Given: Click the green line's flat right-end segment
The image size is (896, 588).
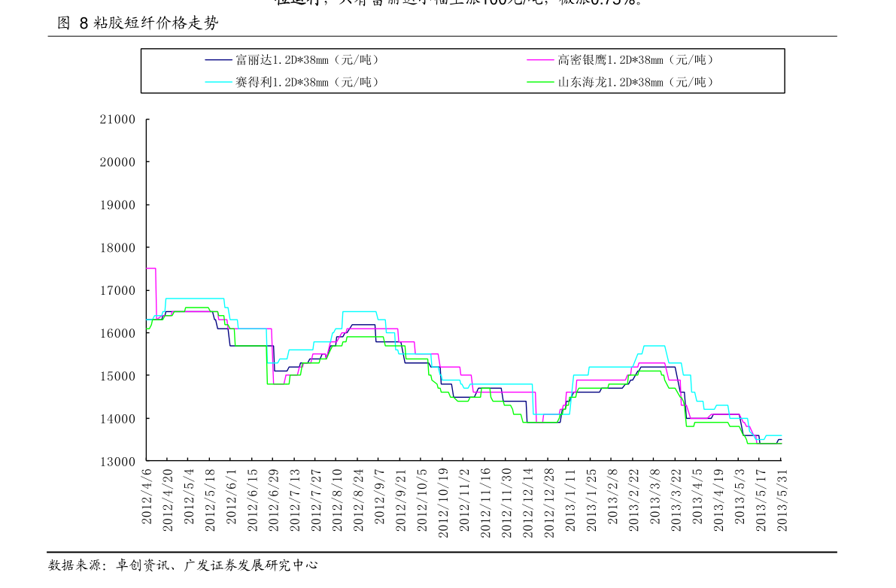Looking at the screenshot, I should 766,444.
